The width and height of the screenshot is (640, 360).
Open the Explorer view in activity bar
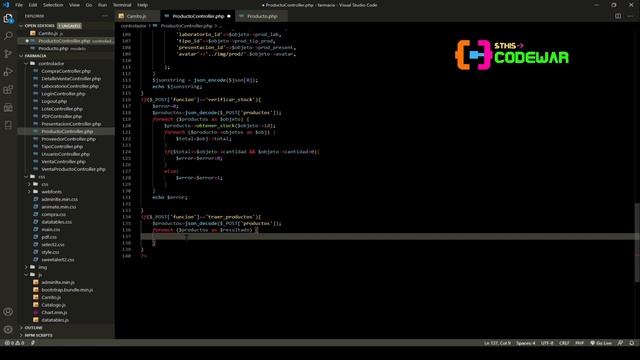[8, 18]
